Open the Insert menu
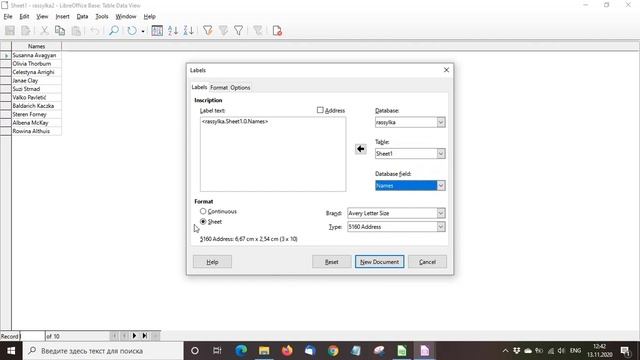The width and height of the screenshot is (640, 360). (x=62, y=16)
